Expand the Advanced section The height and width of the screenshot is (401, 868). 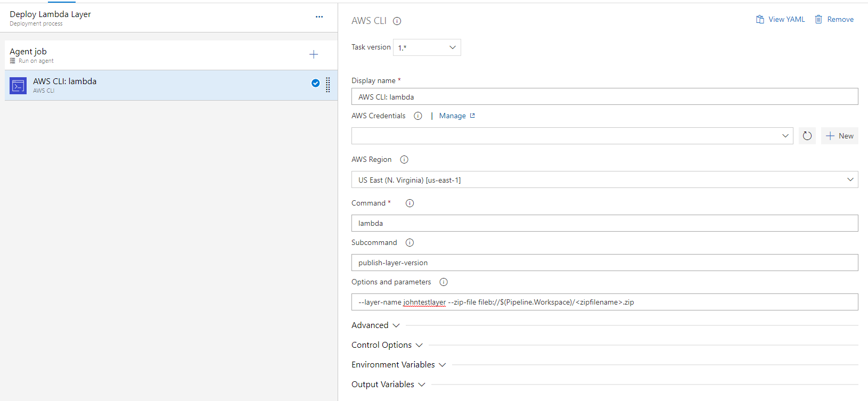pos(375,325)
